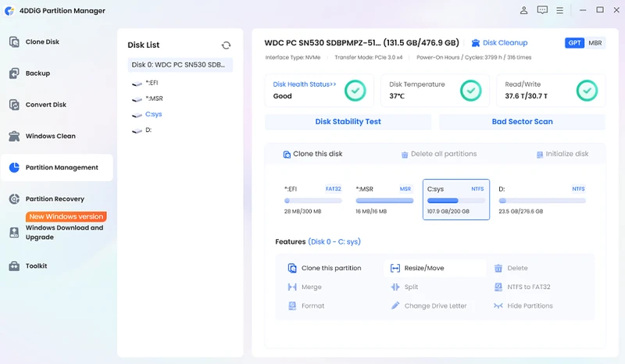Click the 4DDiG logo in the title bar

(x=9, y=11)
